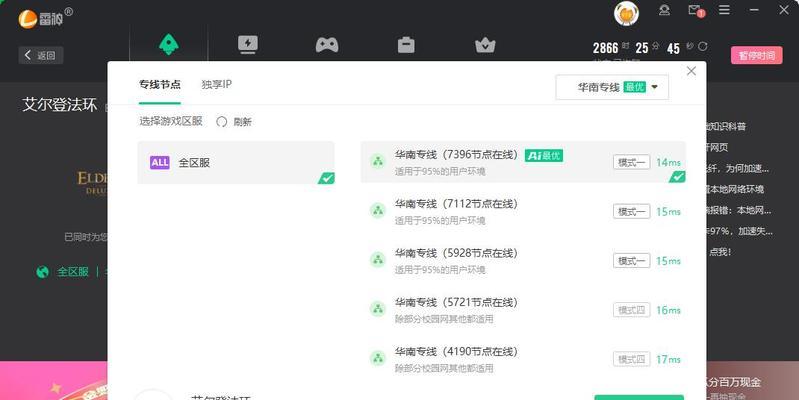Click the pink promotional banner at bottom left
This screenshot has height=400, width=799.
pos(54,381)
